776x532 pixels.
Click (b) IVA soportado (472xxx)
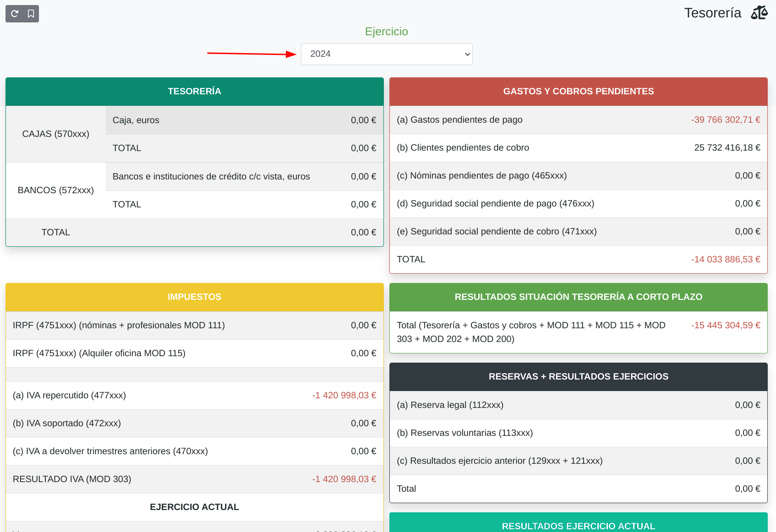(x=67, y=423)
